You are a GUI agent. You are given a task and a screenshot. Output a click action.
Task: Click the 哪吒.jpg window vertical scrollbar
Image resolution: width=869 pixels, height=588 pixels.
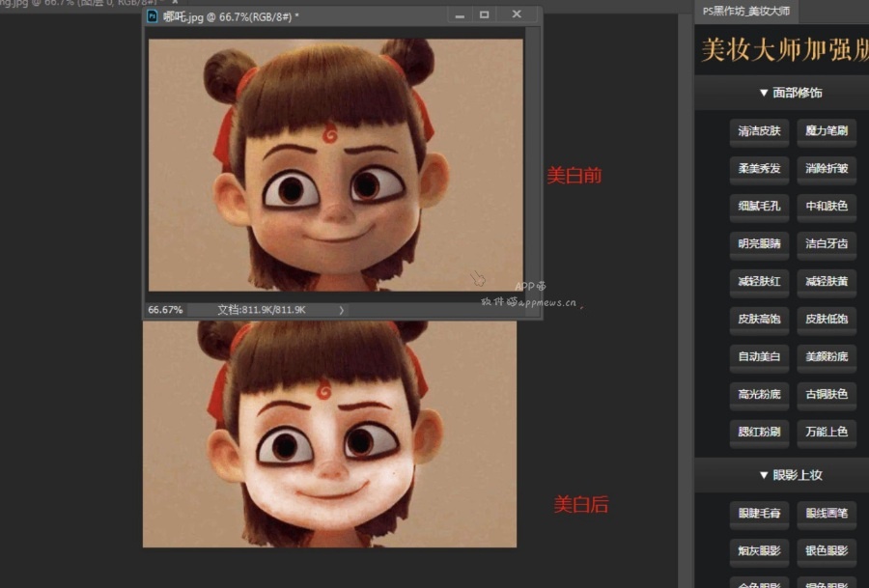pos(533,163)
